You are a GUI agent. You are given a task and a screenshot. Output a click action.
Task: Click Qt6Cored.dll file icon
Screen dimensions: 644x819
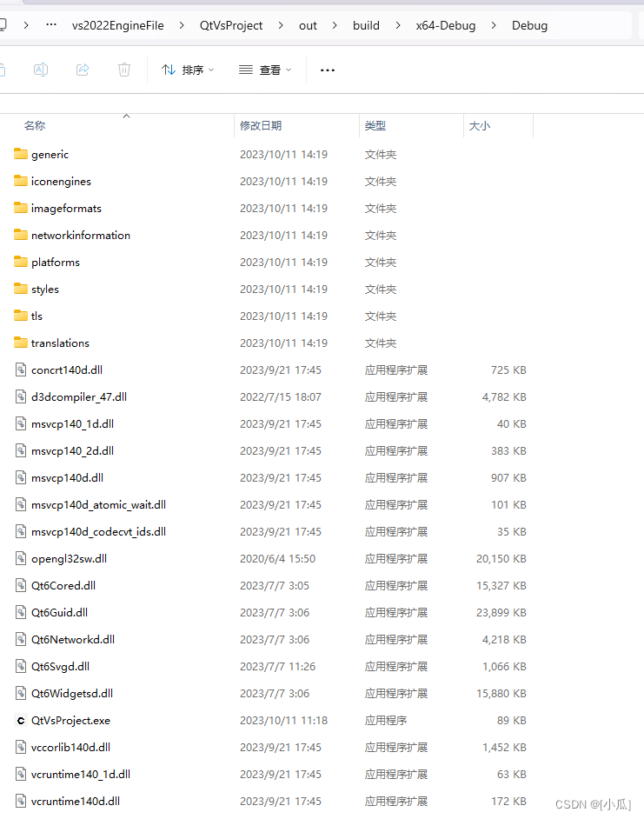tap(21, 585)
